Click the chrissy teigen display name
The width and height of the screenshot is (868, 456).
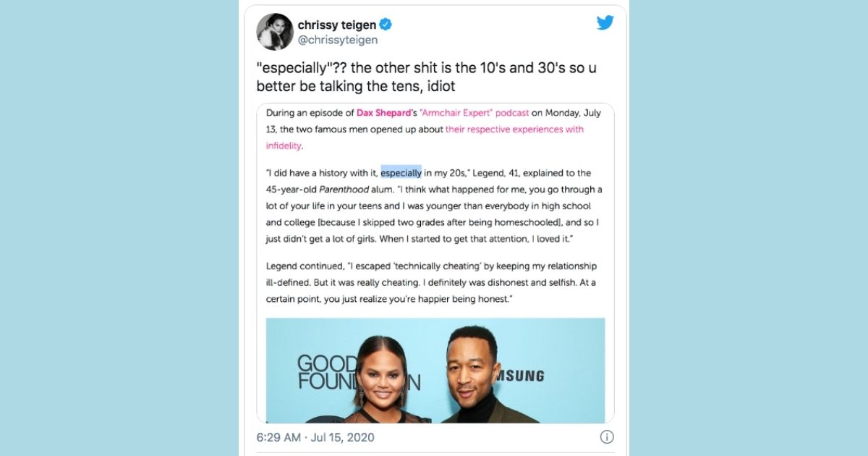[336, 25]
